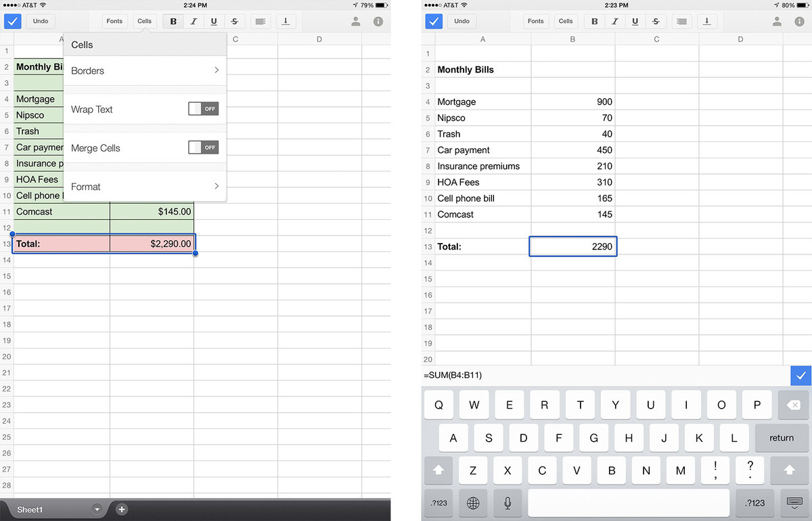
Task: Toggle bold in the right spreadsheet toolbar
Action: 595,21
